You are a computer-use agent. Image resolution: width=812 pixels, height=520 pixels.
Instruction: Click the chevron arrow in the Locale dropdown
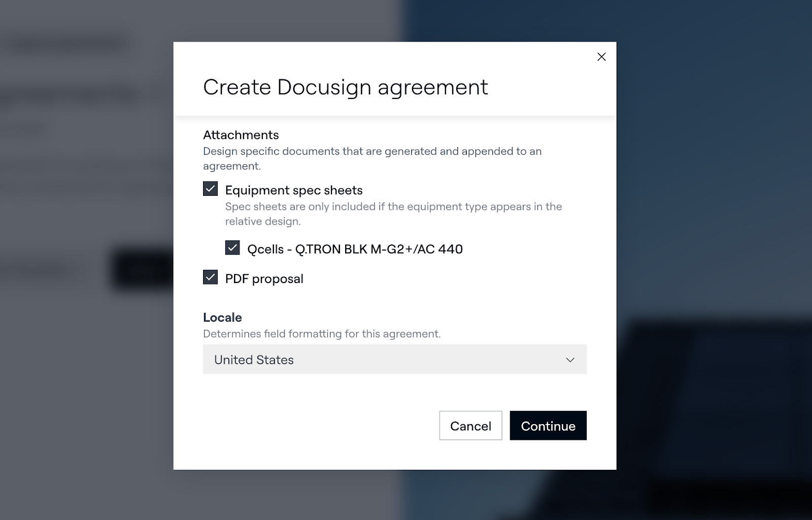click(570, 360)
